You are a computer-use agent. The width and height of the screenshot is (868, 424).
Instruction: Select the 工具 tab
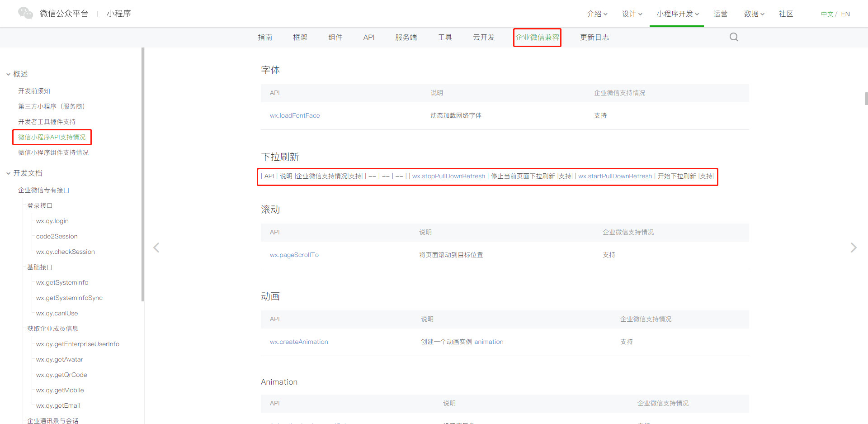(445, 37)
